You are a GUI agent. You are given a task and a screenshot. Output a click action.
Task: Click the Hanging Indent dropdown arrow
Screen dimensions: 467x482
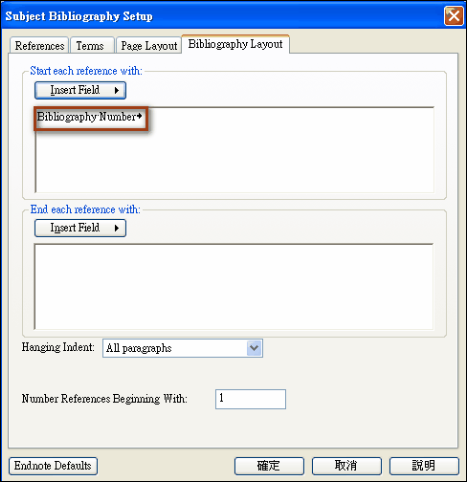click(x=254, y=348)
